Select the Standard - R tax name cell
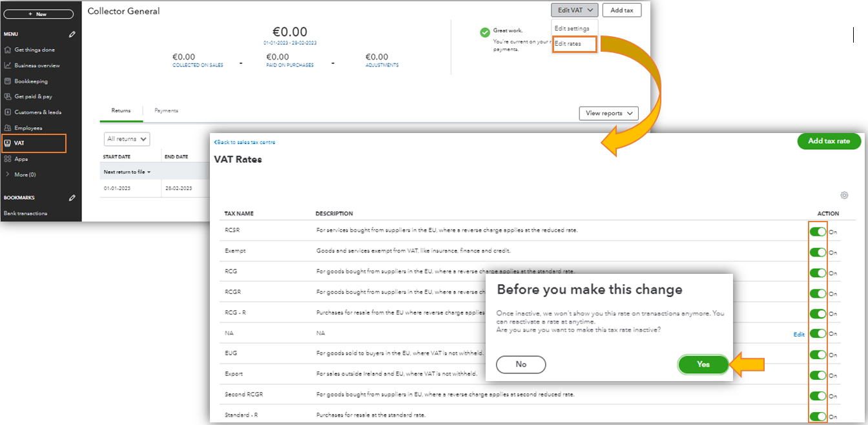868x425 pixels. (240, 414)
